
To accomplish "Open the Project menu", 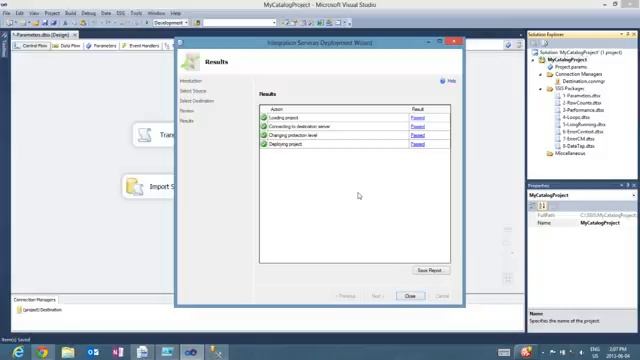I will coord(52,13).
